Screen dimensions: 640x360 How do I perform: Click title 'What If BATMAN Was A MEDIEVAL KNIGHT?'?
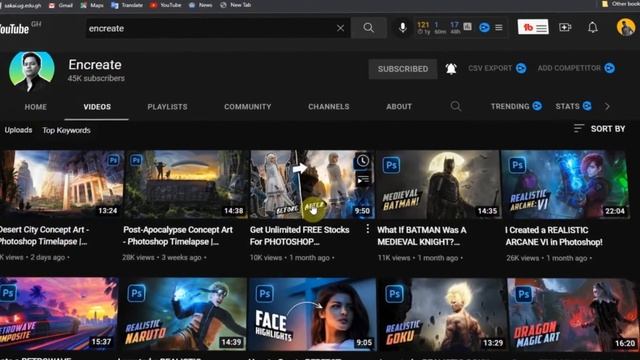422,236
